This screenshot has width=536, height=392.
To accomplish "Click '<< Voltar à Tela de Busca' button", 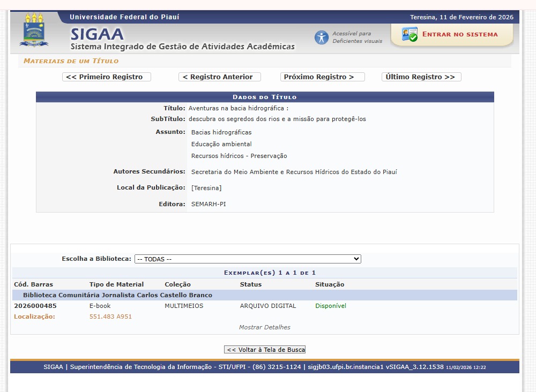I will click(265, 350).
